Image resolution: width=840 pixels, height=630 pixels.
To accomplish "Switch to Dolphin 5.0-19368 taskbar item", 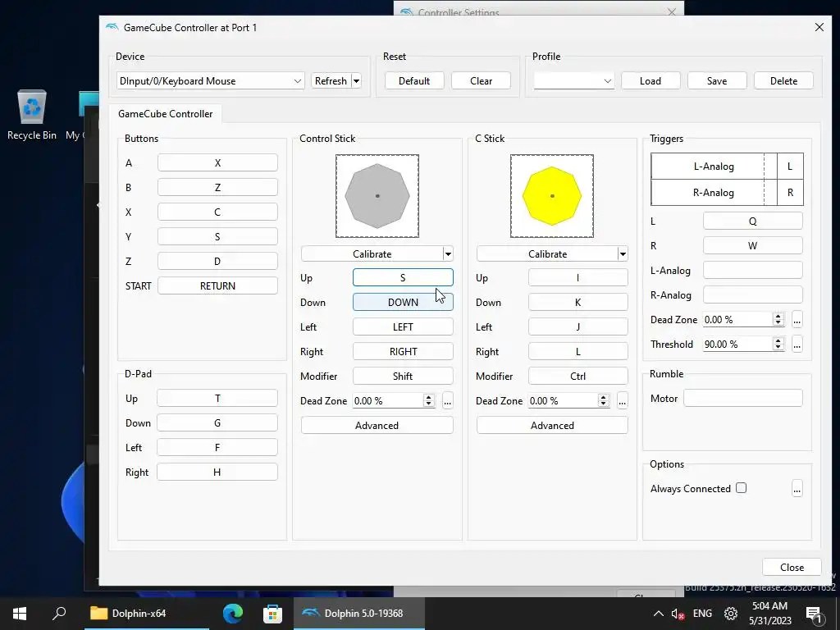I will point(359,613).
